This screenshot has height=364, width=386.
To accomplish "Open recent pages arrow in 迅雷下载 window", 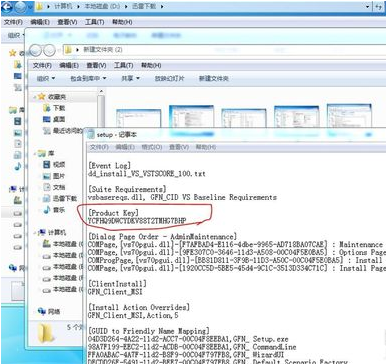I will [31, 7].
